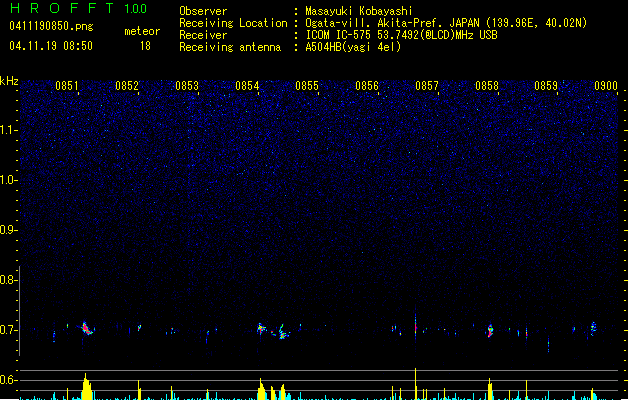Click the 'Observer' label
This screenshot has width=629, height=400.
point(203,11)
